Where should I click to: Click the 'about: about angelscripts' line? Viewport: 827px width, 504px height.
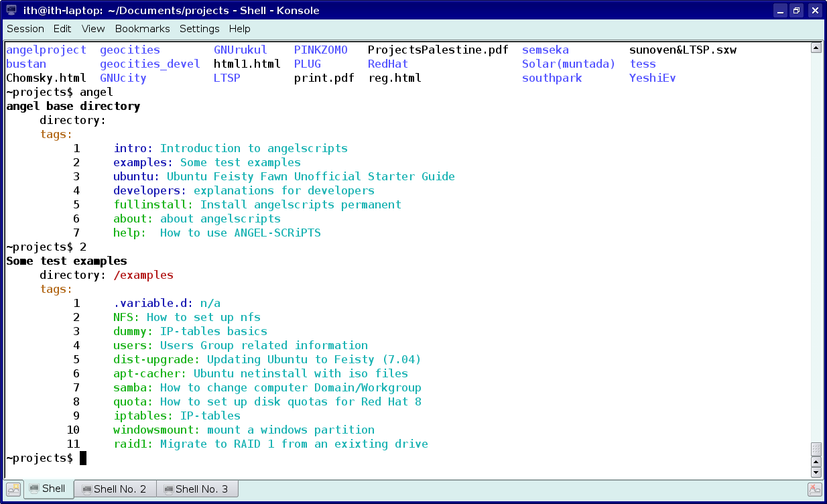click(x=197, y=218)
